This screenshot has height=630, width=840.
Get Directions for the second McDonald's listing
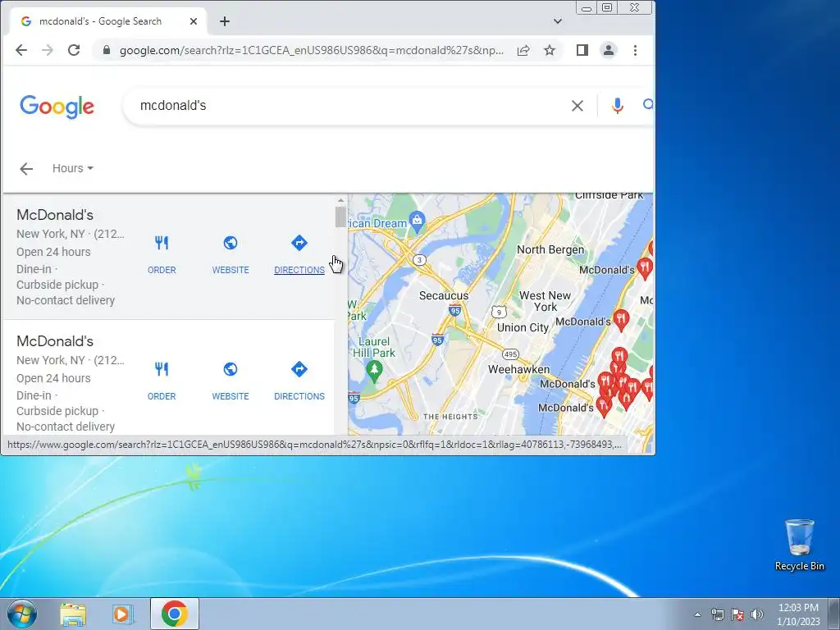pos(299,381)
